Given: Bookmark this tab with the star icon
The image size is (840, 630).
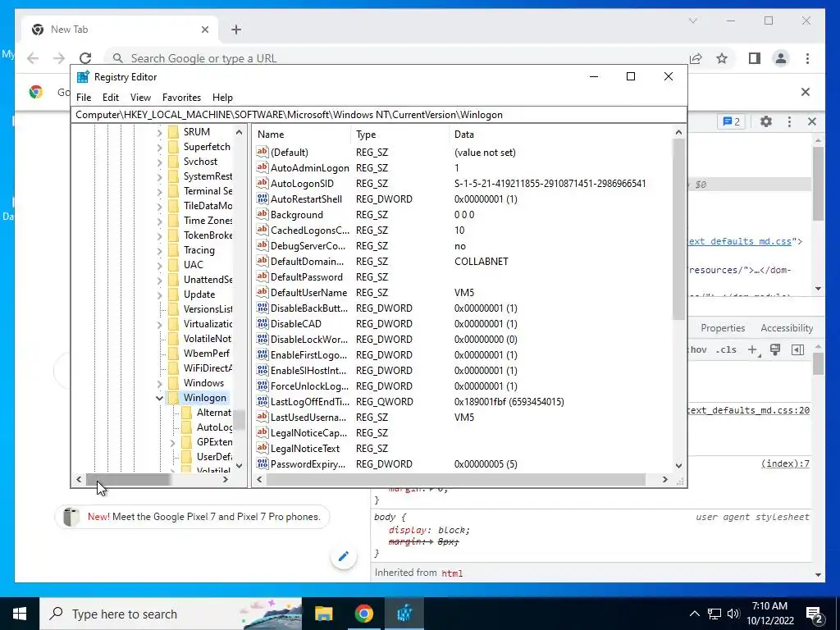Looking at the screenshot, I should [x=722, y=58].
